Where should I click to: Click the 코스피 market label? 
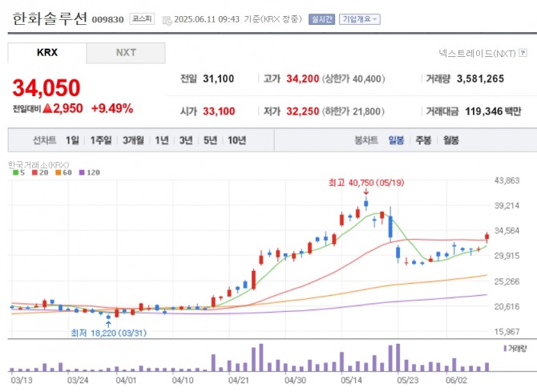142,19
